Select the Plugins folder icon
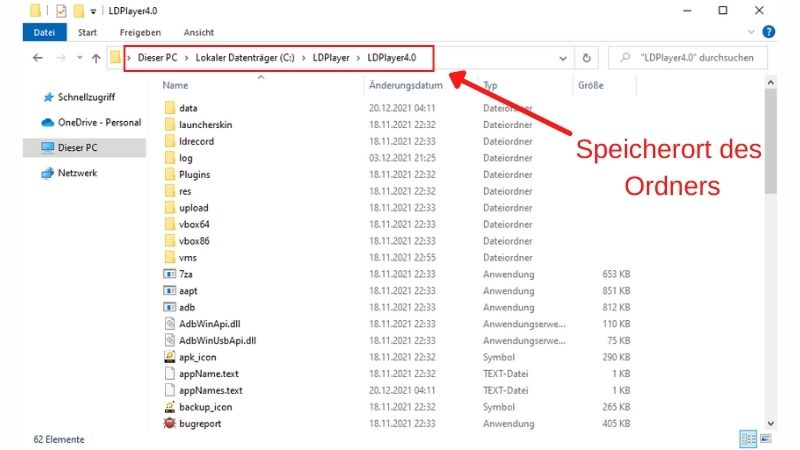 (170, 174)
